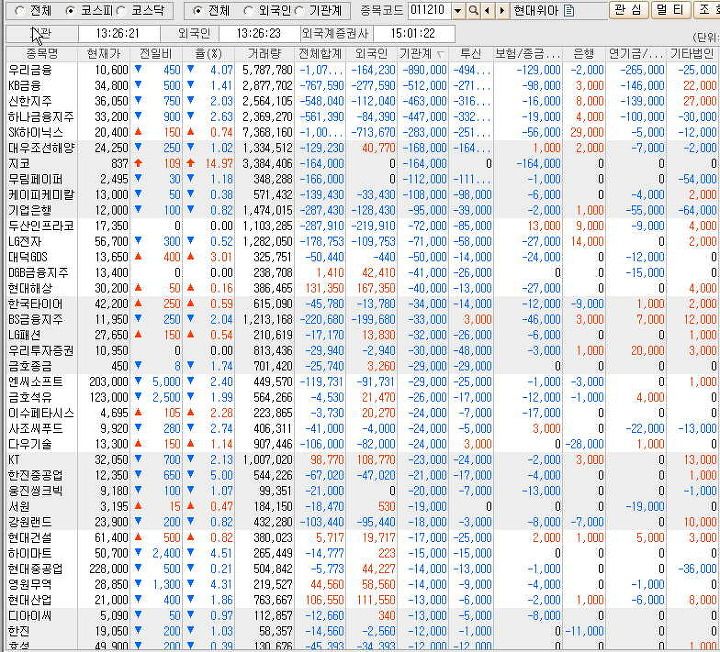
Task: Select the 코스피 market radio button
Action: point(70,11)
